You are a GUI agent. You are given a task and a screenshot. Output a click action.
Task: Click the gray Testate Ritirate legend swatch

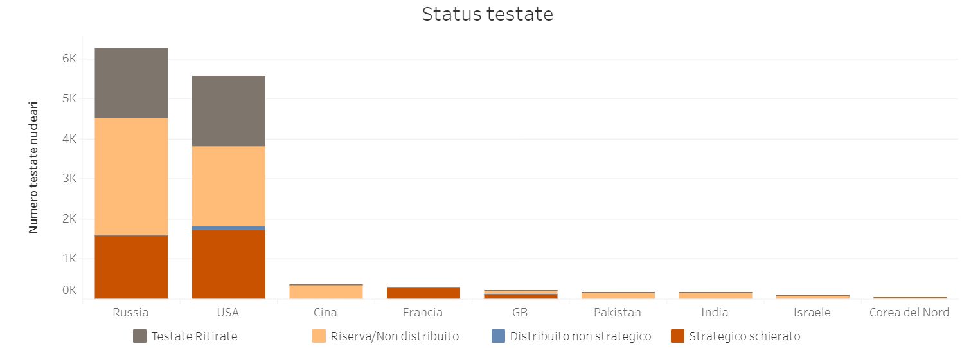click(x=139, y=336)
